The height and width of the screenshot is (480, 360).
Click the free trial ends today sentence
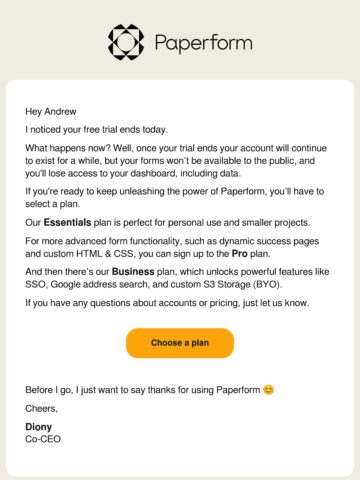tap(97, 130)
